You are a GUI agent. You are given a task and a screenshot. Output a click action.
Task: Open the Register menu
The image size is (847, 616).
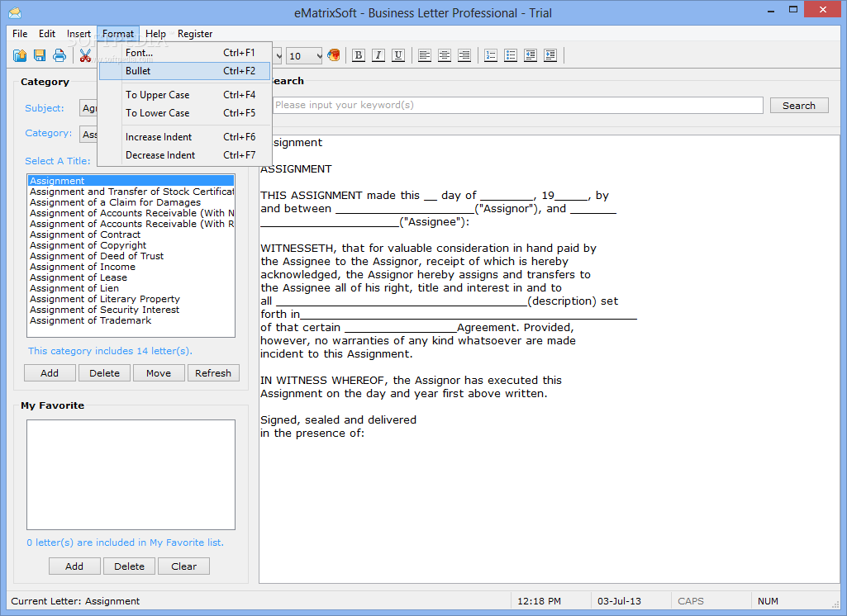195,34
